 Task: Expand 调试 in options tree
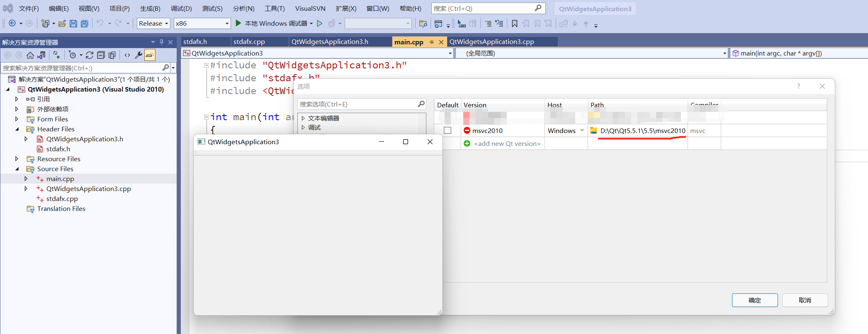(x=303, y=128)
